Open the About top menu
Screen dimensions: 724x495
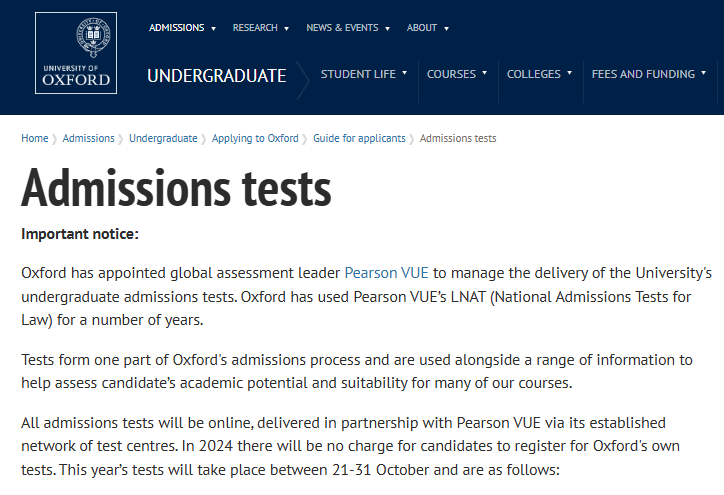pos(422,28)
